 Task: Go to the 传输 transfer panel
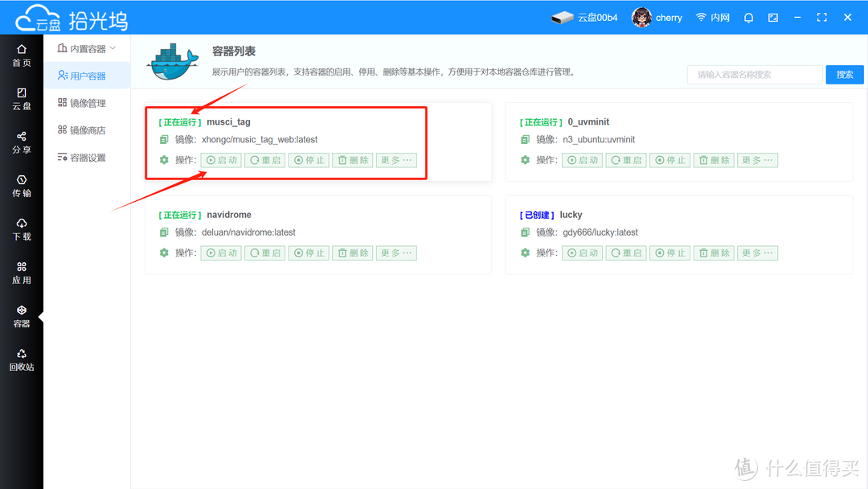(21, 187)
